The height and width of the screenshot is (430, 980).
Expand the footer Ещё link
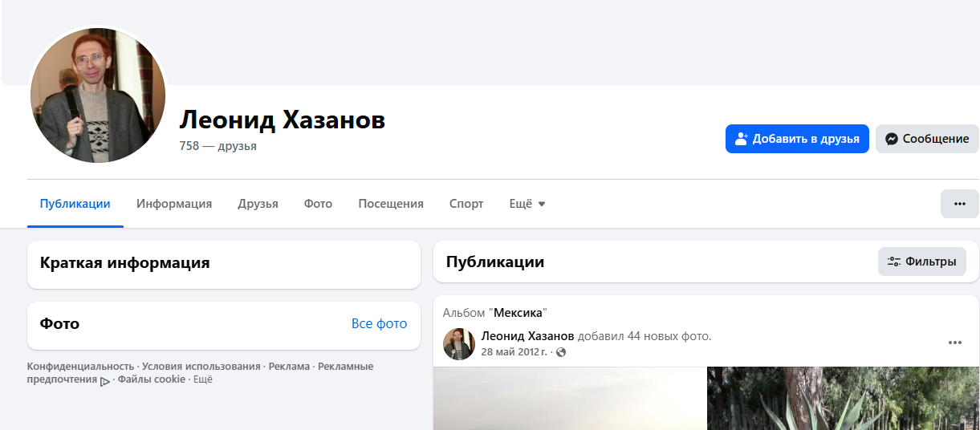[202, 379]
